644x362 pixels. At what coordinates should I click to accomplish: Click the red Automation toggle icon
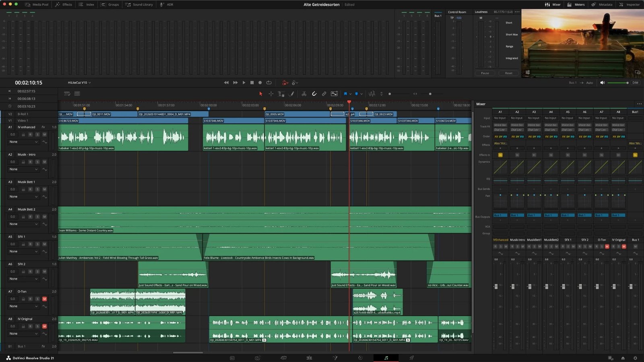285,82
